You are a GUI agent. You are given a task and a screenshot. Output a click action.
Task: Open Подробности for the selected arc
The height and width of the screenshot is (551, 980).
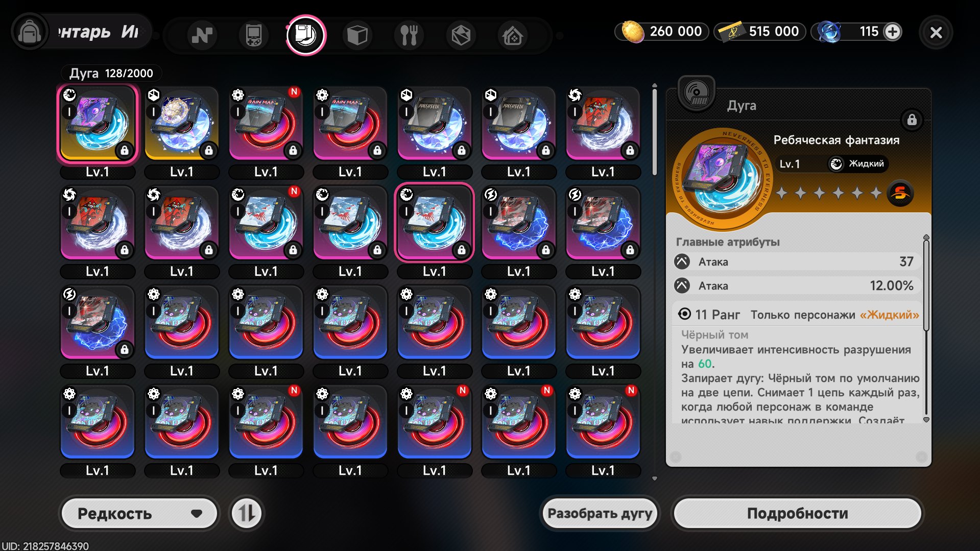coord(797,513)
